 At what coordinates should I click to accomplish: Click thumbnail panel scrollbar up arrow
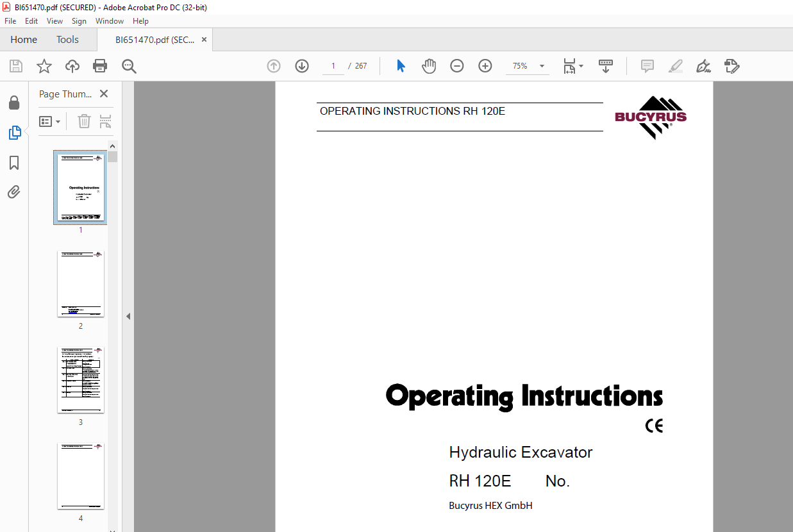113,145
